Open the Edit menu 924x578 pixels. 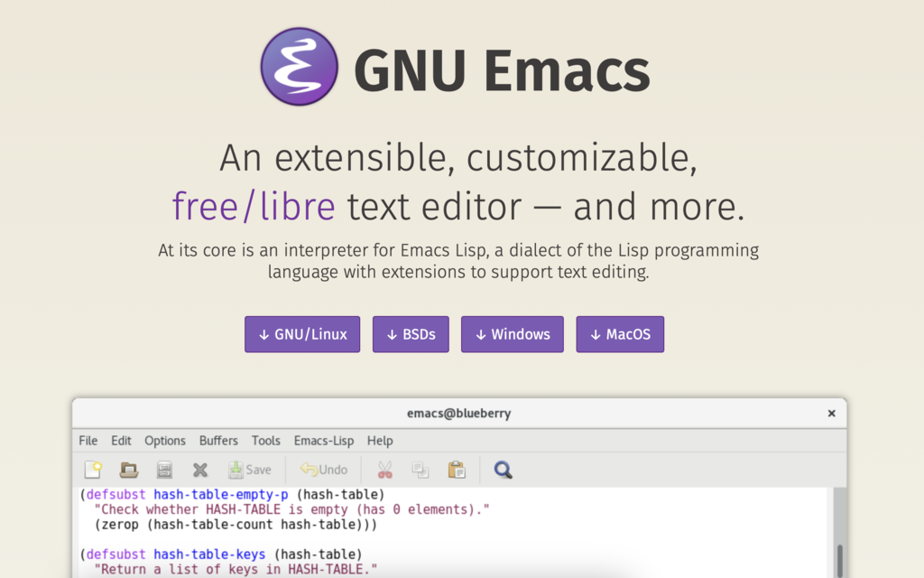120,441
